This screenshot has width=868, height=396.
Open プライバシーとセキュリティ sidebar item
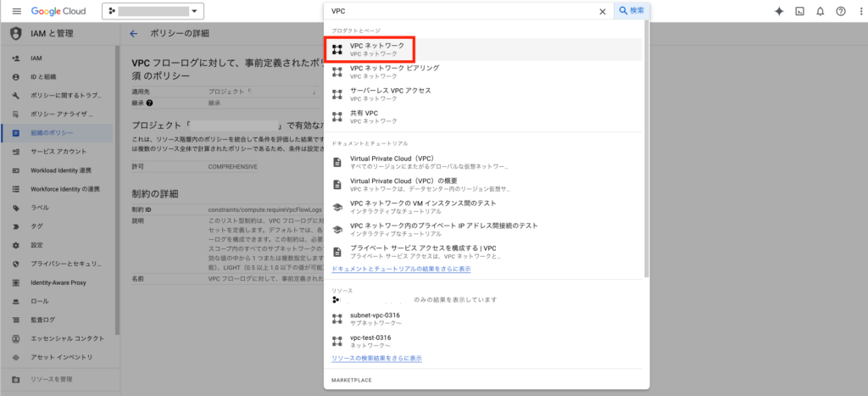58,264
